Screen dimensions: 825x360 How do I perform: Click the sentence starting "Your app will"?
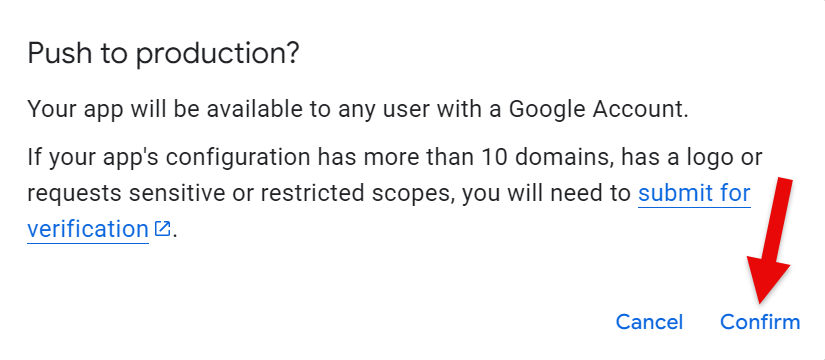[x=358, y=109]
